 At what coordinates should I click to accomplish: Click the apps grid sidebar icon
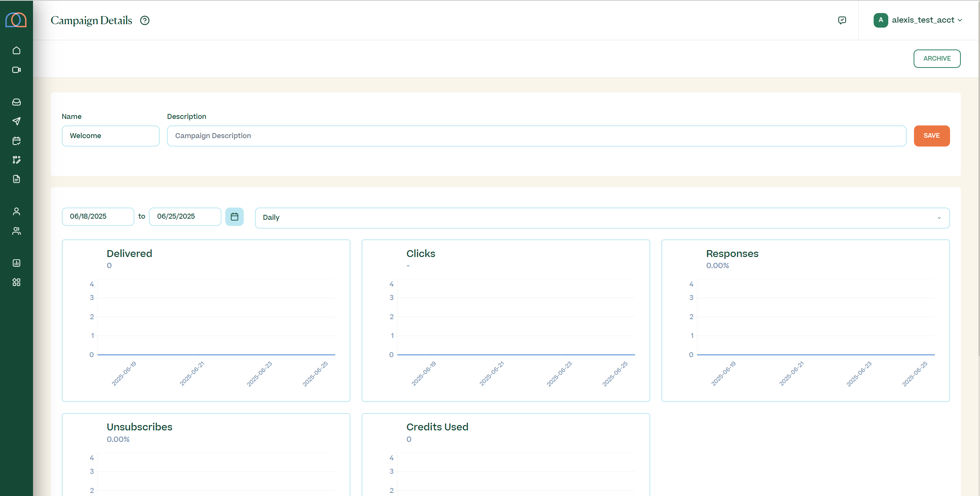point(17,282)
